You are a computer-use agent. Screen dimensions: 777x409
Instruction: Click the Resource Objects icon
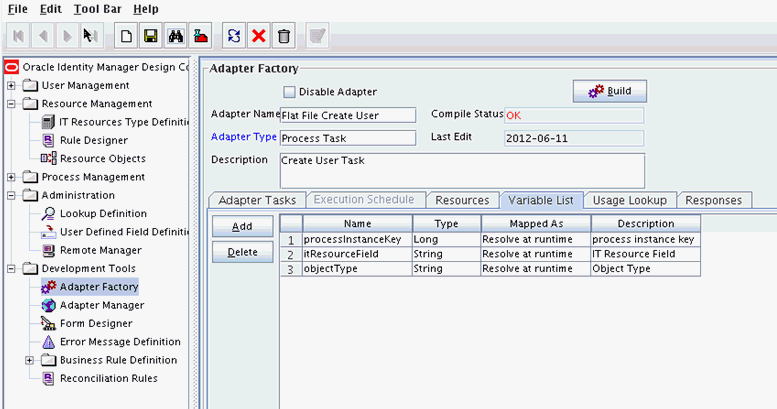(49, 159)
